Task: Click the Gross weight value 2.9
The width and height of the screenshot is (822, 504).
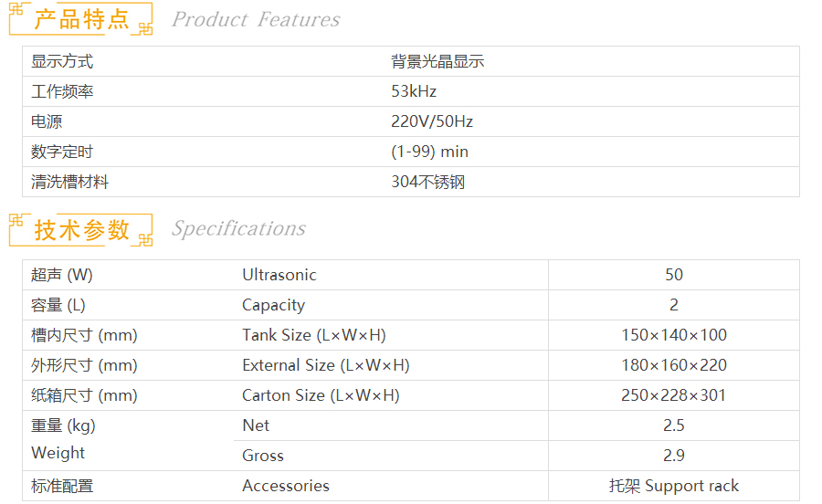Action: [674, 456]
